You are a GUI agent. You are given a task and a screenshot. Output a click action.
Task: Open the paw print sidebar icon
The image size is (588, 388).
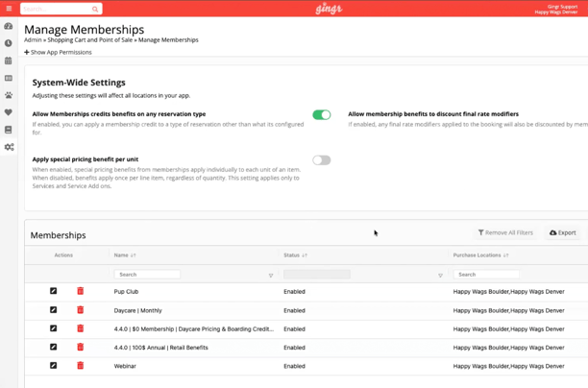point(9,95)
